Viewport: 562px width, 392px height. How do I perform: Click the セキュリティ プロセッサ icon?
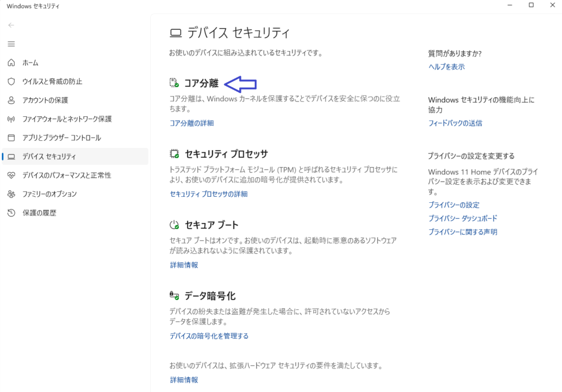[x=175, y=154]
